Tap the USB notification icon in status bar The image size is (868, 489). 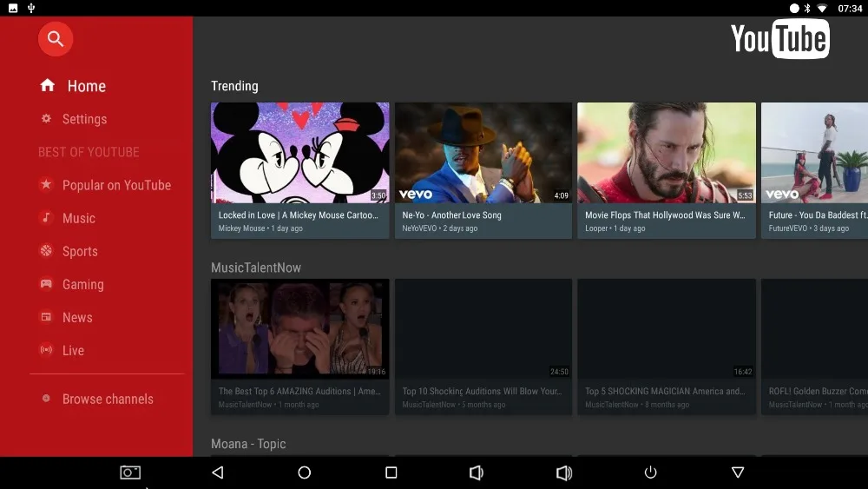(31, 9)
